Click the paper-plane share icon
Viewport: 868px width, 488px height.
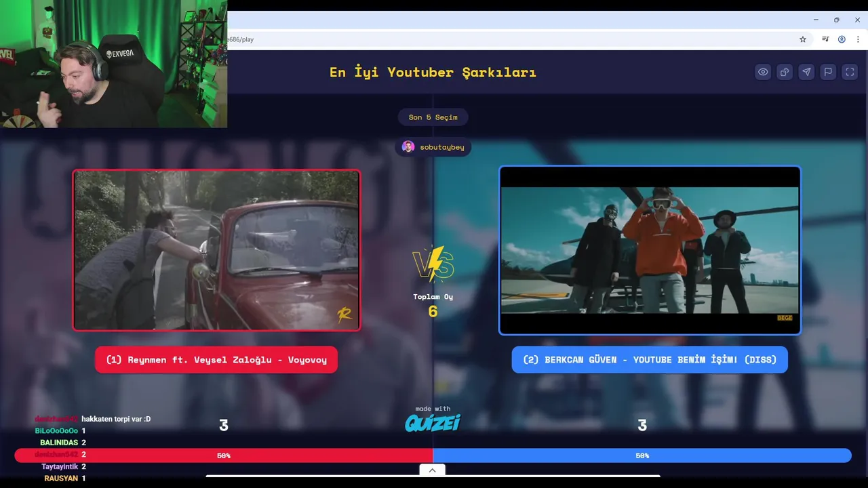pyautogui.click(x=806, y=72)
